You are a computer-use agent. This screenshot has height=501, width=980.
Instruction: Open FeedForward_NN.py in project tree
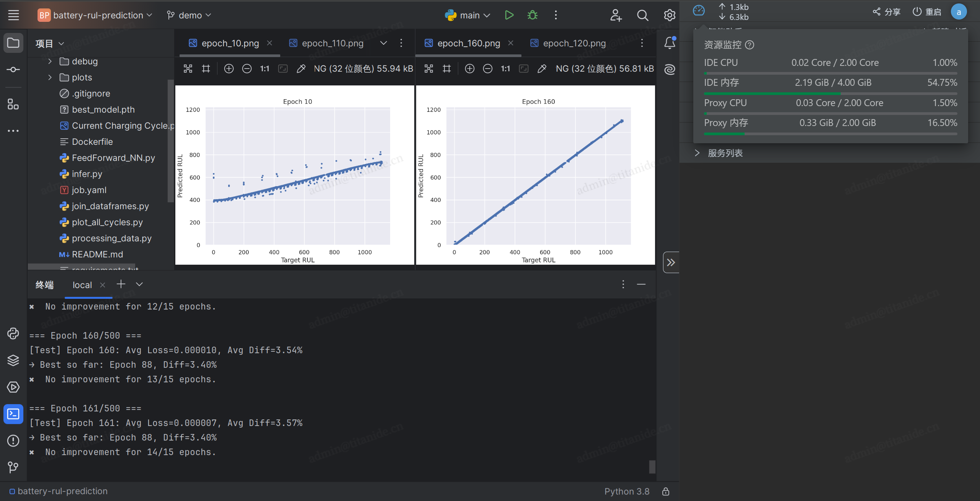[113, 158]
